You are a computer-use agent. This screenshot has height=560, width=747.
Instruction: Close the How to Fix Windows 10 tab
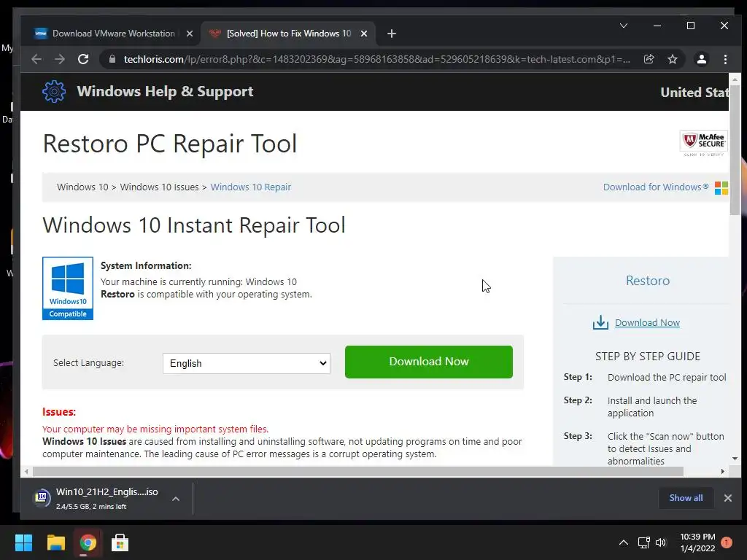click(x=364, y=34)
